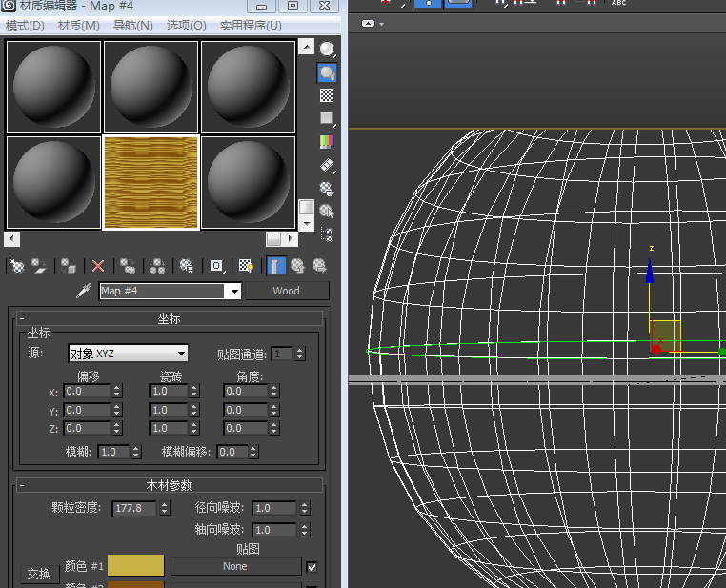Click the Y 瓷砖 spinner arrows
The image size is (726, 588).
(x=194, y=410)
